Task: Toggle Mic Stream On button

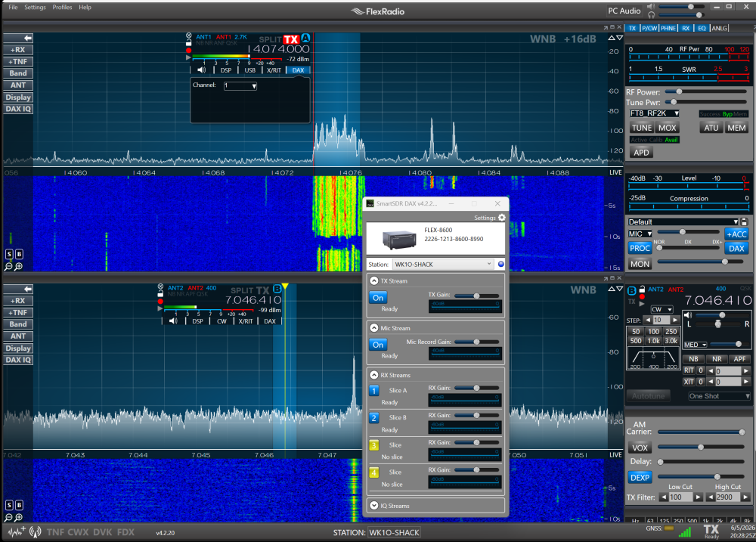Action: click(x=378, y=344)
